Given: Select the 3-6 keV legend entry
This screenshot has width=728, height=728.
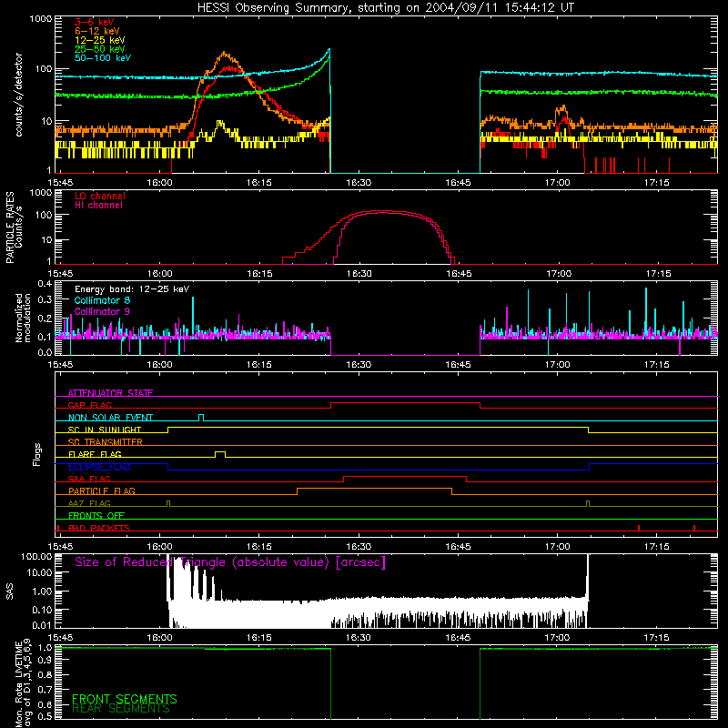Looking at the screenshot, I should click(94, 22).
